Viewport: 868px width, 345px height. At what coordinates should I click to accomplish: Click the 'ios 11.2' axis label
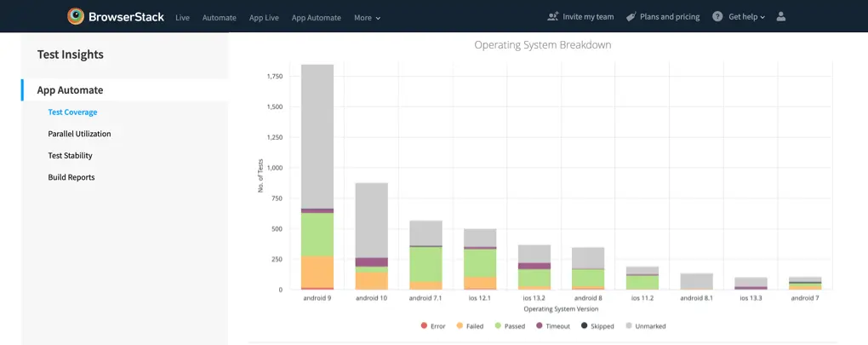coord(642,298)
